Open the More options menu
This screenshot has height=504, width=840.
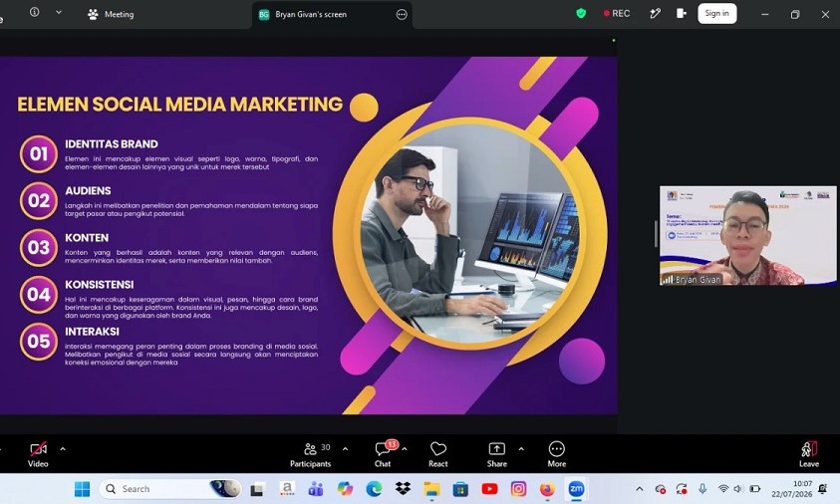click(x=557, y=455)
